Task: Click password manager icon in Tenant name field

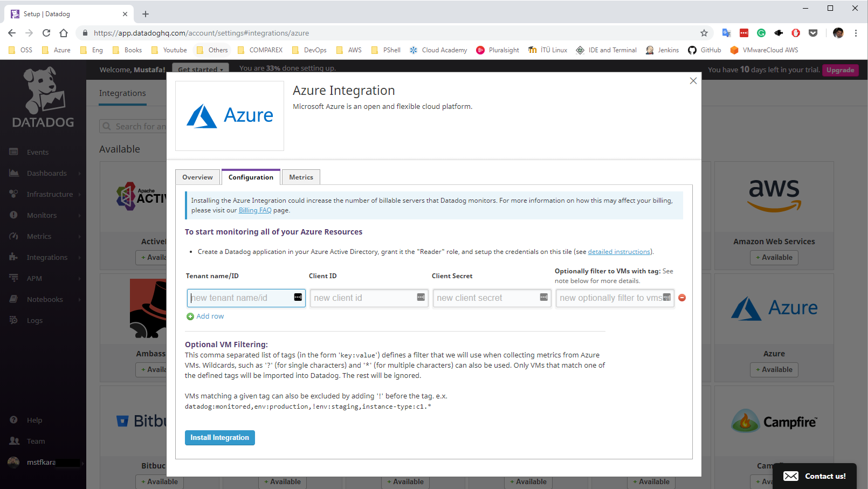Action: [298, 297]
